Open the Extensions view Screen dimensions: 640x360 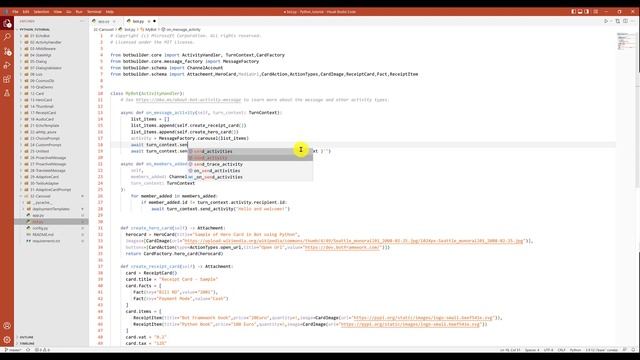[7, 79]
